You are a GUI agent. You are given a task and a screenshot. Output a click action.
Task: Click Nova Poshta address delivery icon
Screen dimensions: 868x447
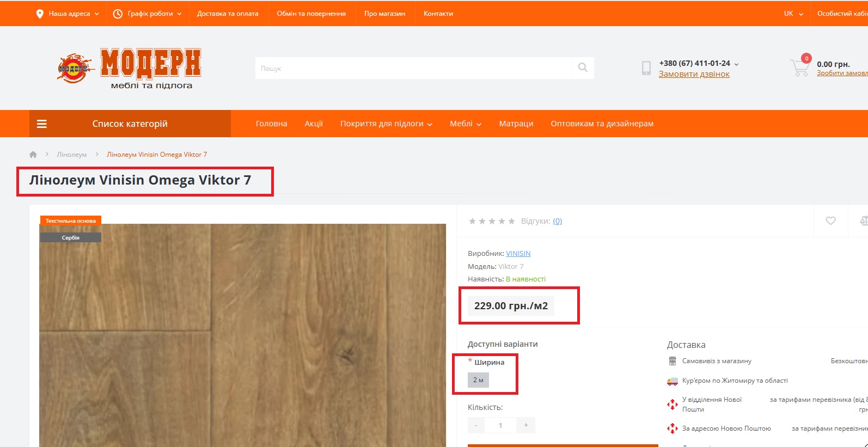click(x=673, y=428)
